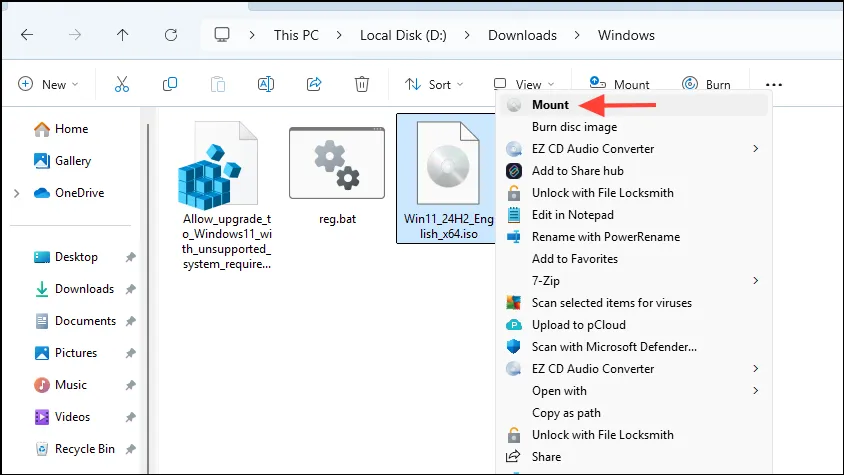This screenshot has width=844, height=475.
Task: Delete the file with trash can icon
Action: (362, 85)
